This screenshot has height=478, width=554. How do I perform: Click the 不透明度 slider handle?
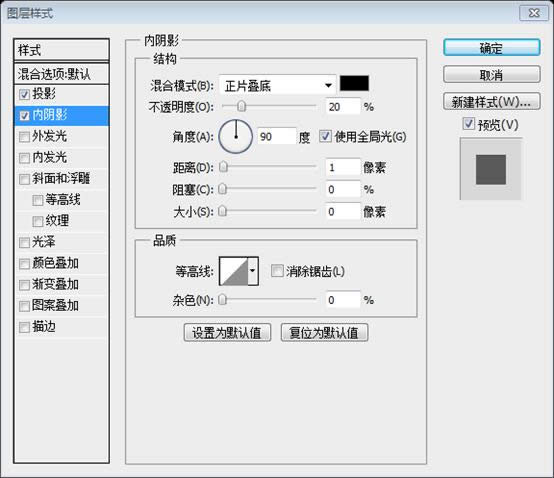click(242, 106)
